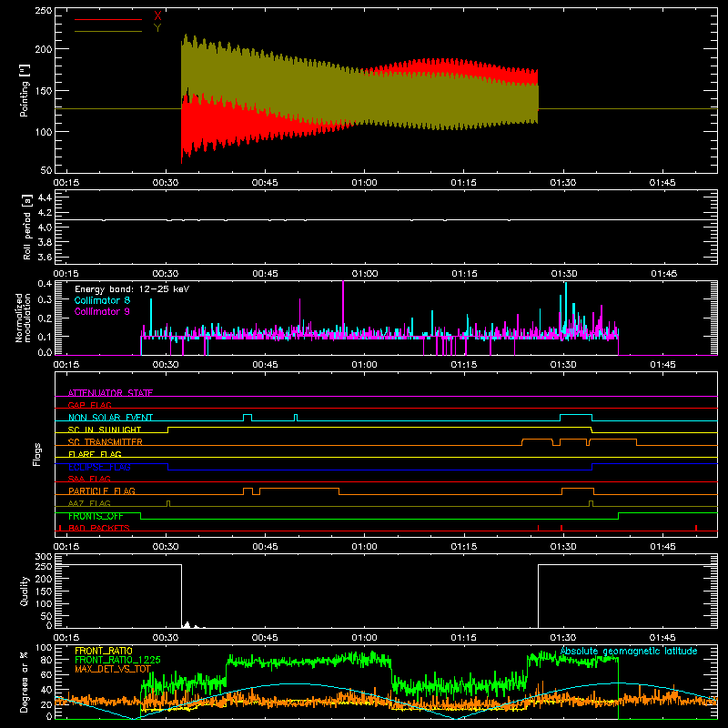
Task: Click the Quality axis title
Action: coord(25,591)
